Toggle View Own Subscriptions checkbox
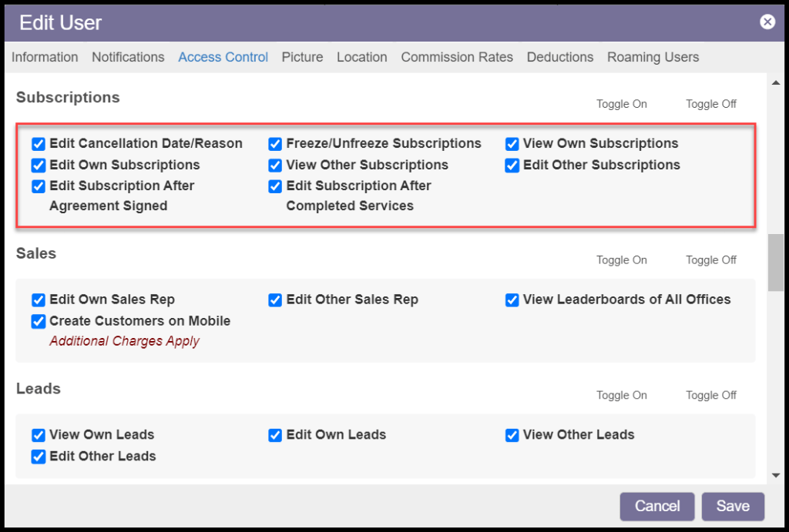Viewport: 789px width, 532px height. click(x=512, y=144)
